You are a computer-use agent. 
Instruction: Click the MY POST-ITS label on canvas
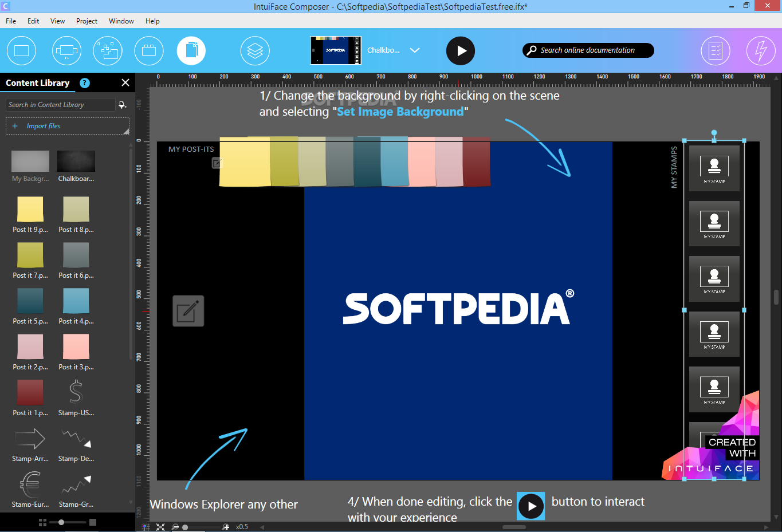click(191, 149)
